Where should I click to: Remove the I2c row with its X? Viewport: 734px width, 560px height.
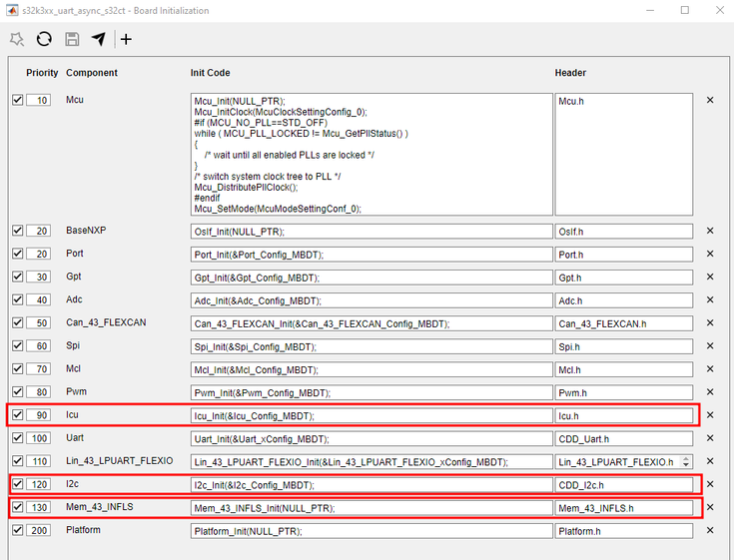(x=710, y=484)
